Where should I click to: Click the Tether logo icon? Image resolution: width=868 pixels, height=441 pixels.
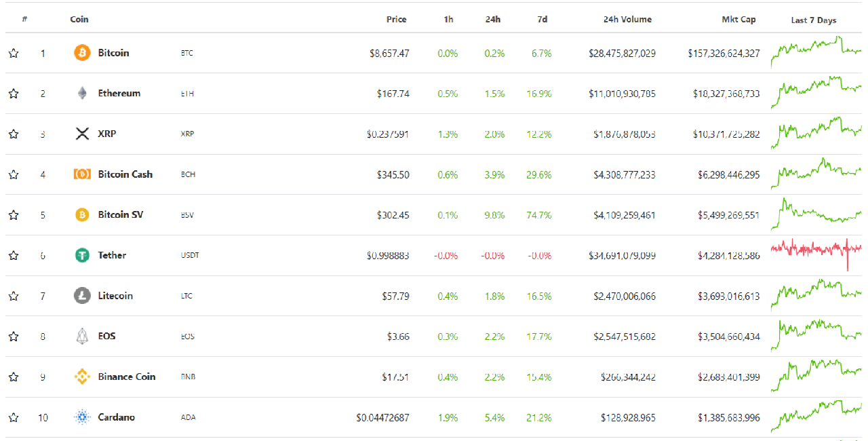(82, 255)
